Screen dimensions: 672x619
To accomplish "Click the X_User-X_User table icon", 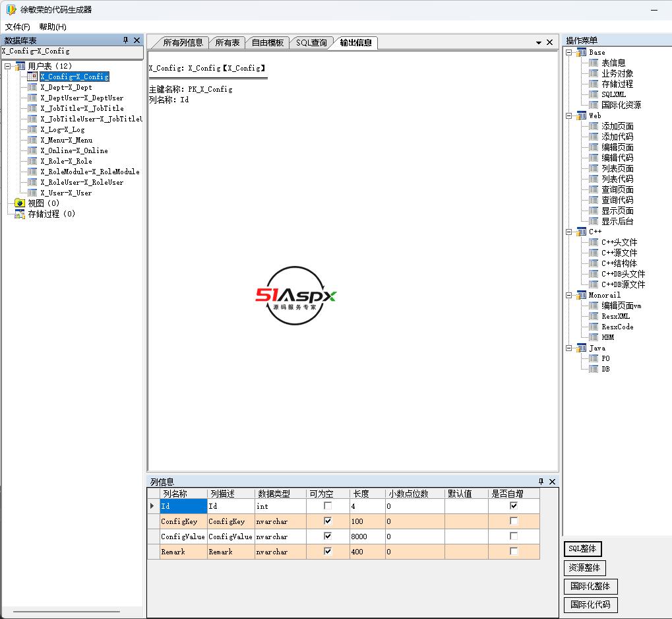I will [x=32, y=193].
